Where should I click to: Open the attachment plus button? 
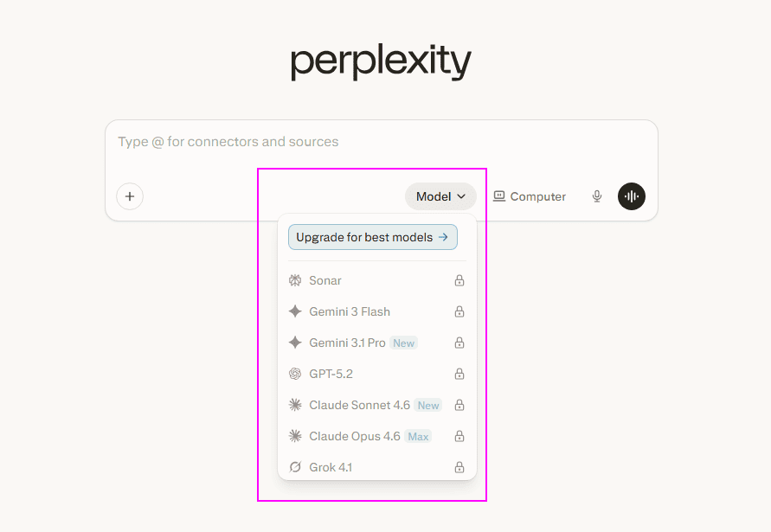pyautogui.click(x=129, y=196)
